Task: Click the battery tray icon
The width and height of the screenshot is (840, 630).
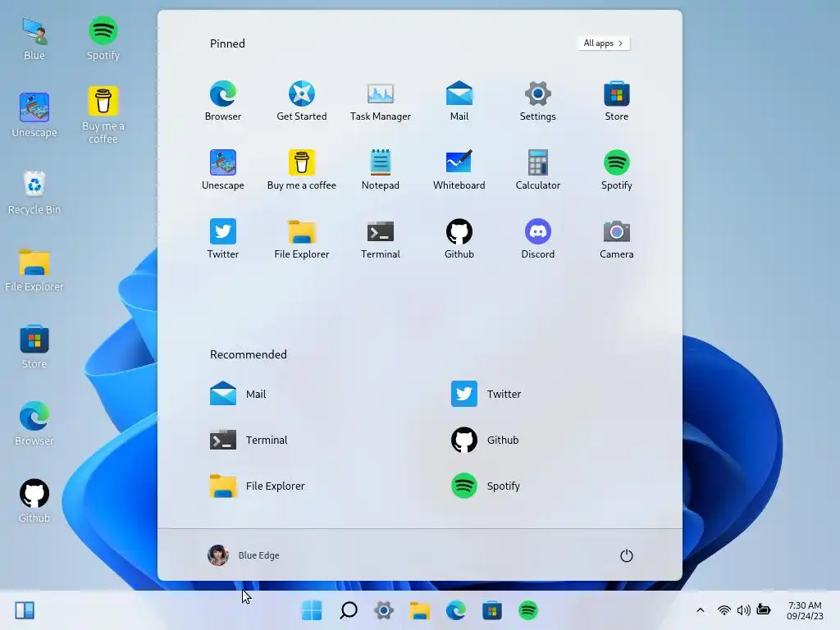Action: 764,609
